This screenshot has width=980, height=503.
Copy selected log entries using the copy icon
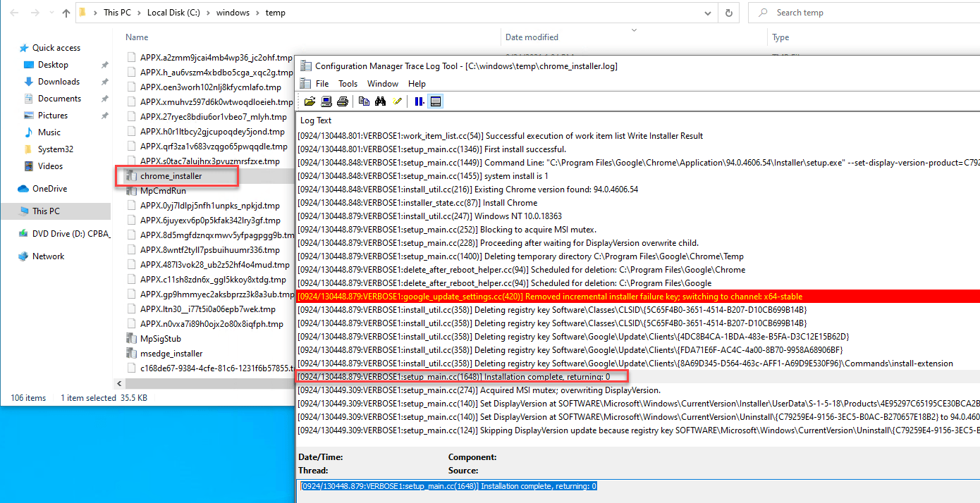[x=362, y=101]
